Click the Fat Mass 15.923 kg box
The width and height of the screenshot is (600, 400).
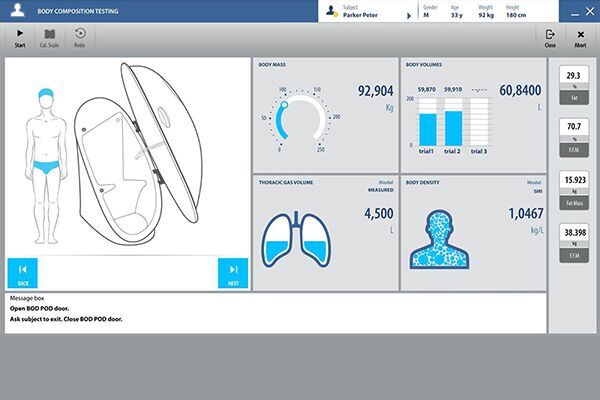(574, 185)
